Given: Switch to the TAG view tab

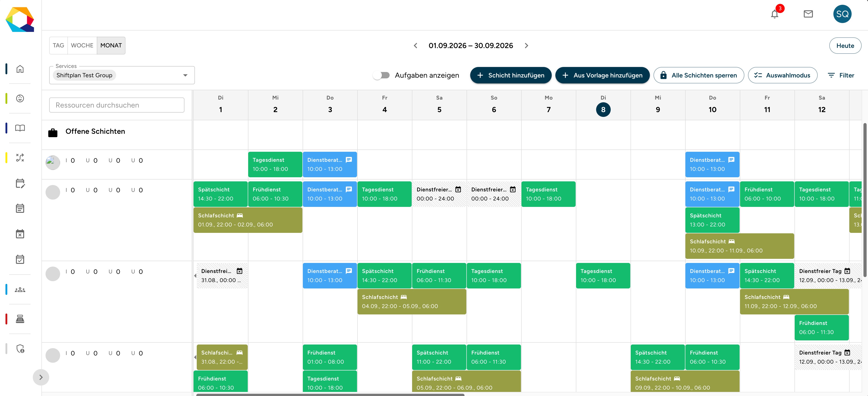Looking at the screenshot, I should (58, 46).
